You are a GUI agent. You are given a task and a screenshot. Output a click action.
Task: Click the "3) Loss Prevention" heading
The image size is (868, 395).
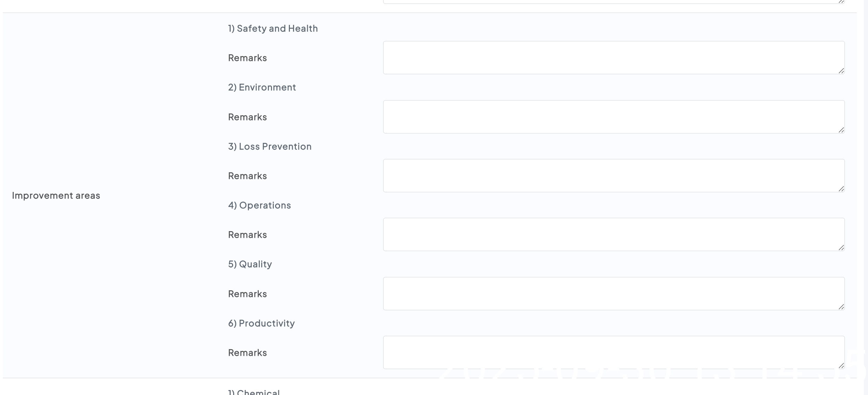pos(270,146)
